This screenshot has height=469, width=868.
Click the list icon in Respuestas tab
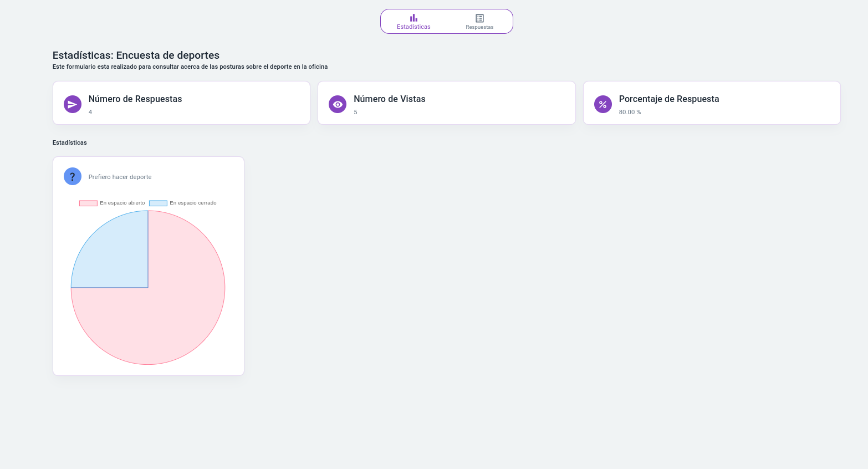[479, 18]
